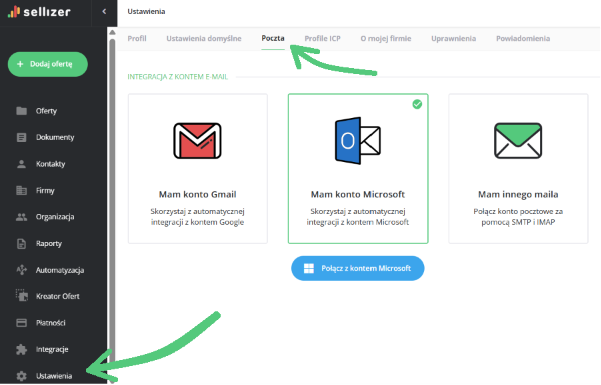This screenshot has width=601, height=385.
Task: Click the Windows logo in connect button
Action: pyautogui.click(x=309, y=268)
